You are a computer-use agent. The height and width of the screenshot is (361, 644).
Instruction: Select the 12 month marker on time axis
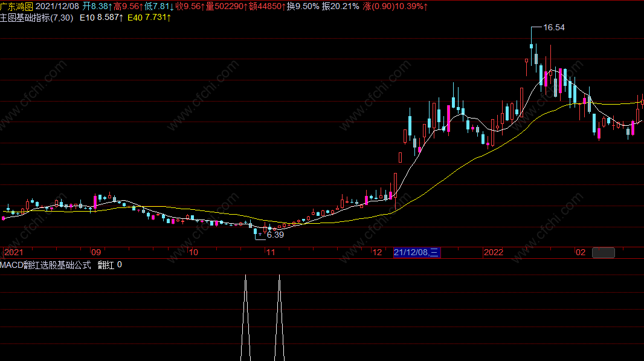[x=377, y=252]
